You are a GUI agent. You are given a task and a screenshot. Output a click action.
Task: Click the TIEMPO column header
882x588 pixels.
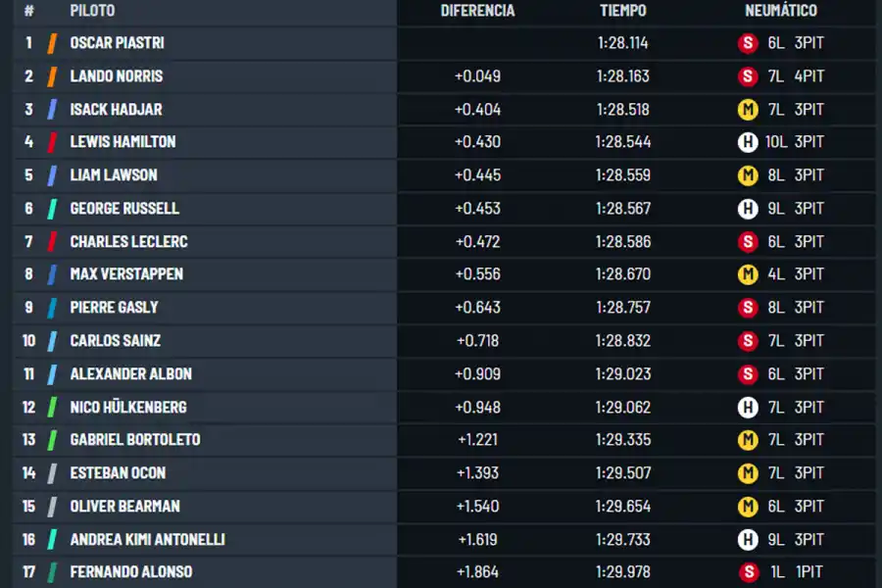pos(623,11)
